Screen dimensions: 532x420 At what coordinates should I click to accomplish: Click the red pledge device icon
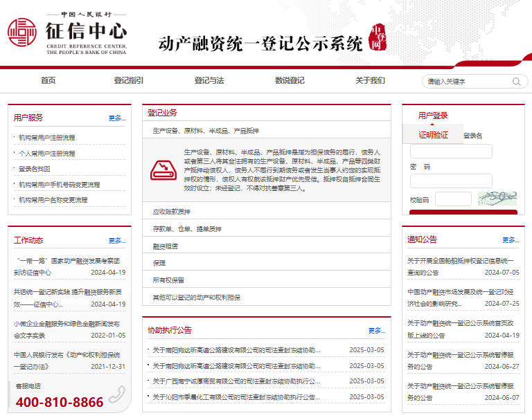pos(163,170)
